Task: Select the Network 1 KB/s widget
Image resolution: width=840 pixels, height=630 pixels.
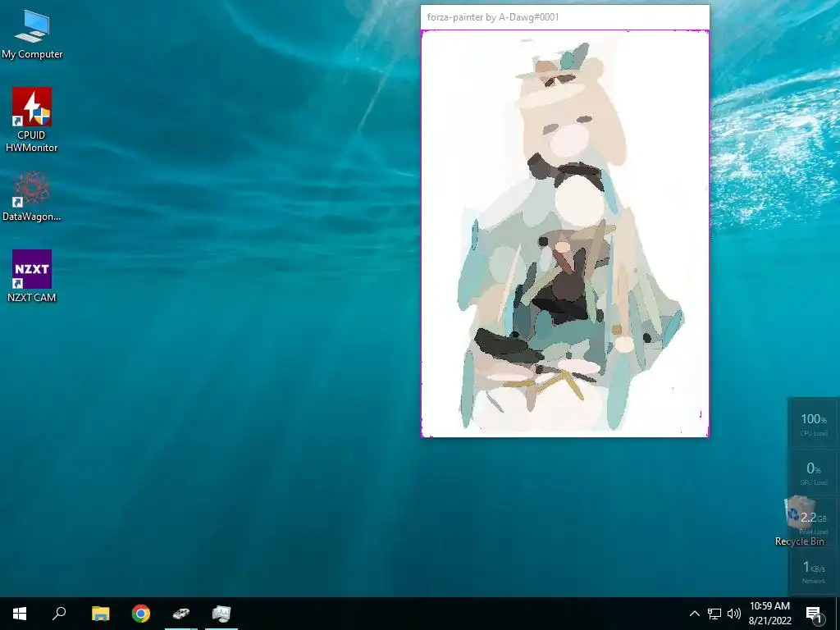Action: click(813, 572)
